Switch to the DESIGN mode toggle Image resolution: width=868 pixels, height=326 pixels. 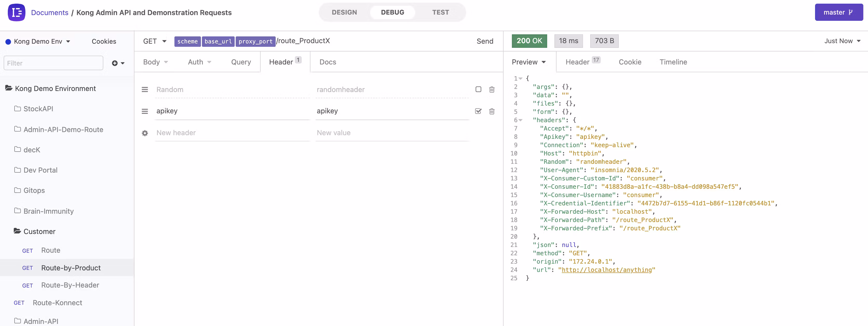point(344,12)
